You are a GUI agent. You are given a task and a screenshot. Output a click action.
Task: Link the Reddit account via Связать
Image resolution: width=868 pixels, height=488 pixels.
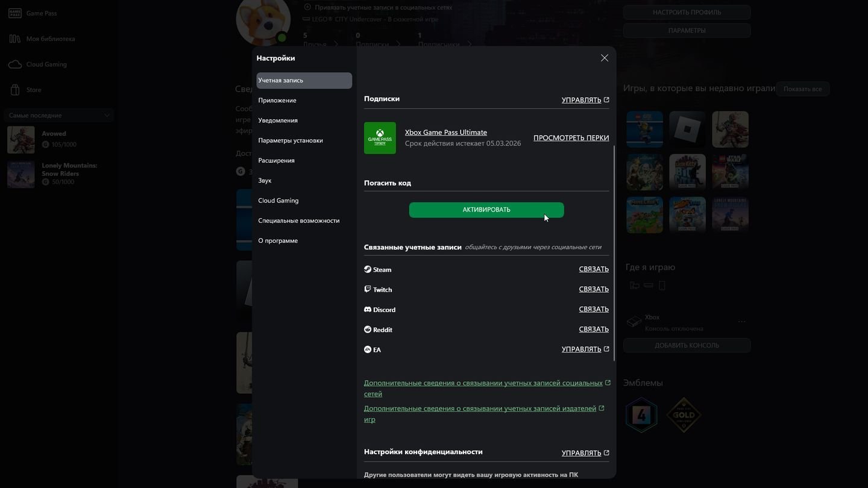pos(594,329)
